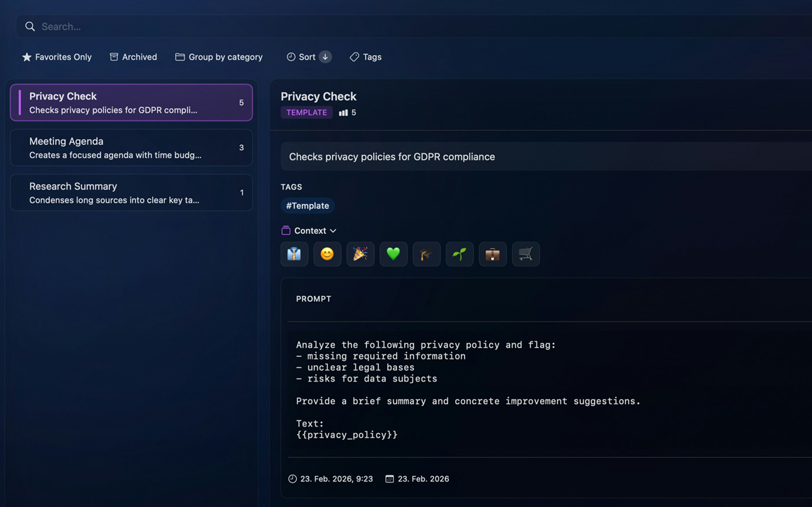This screenshot has height=507, width=812.
Task: Reverse sort direction with the arrow button
Action: (325, 57)
